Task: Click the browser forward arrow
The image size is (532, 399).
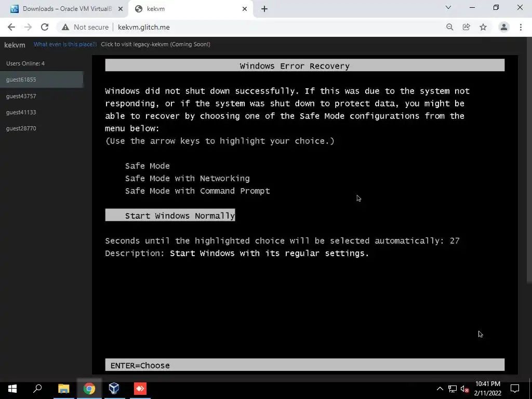Action: click(28, 27)
